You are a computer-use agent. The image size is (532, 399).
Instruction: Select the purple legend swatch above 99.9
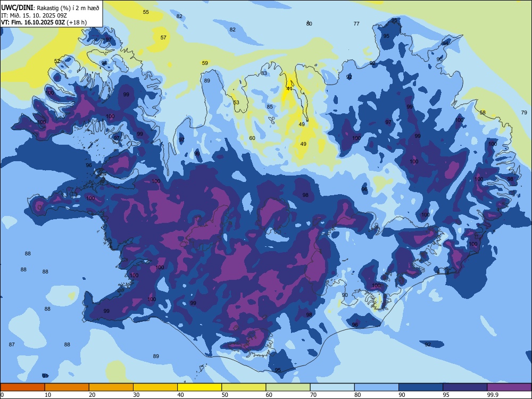509,387
